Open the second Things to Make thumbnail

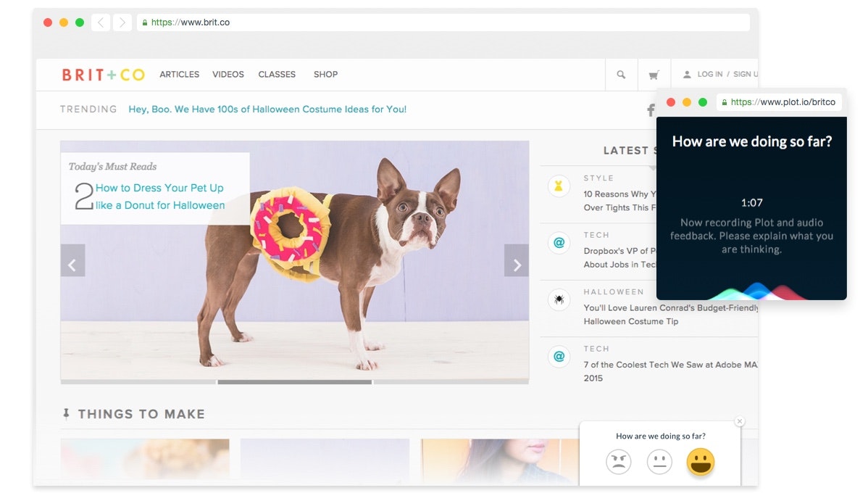click(325, 459)
